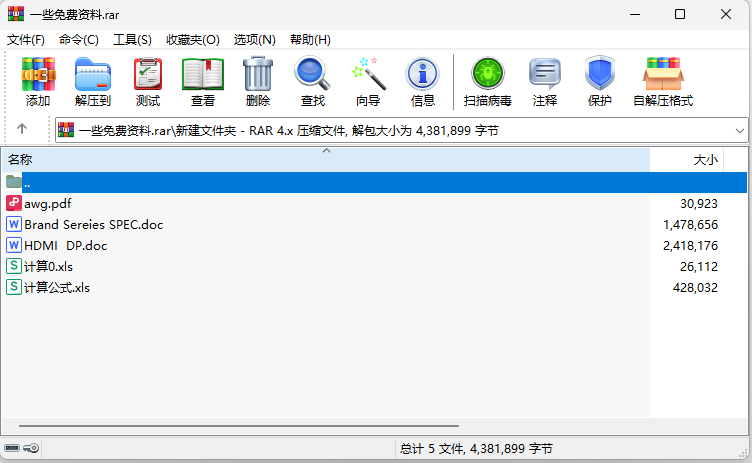
Task: Sort by Name (名称) column header
Action: [300, 160]
